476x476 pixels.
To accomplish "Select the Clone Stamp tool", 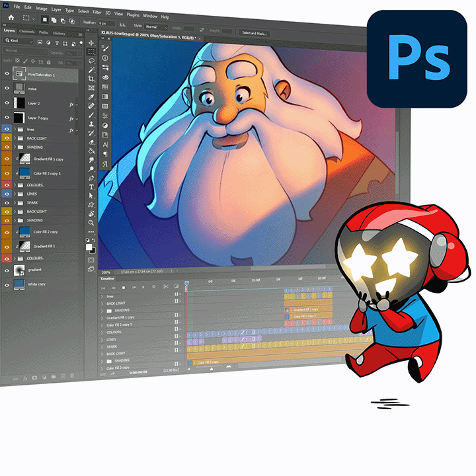I will [x=91, y=124].
